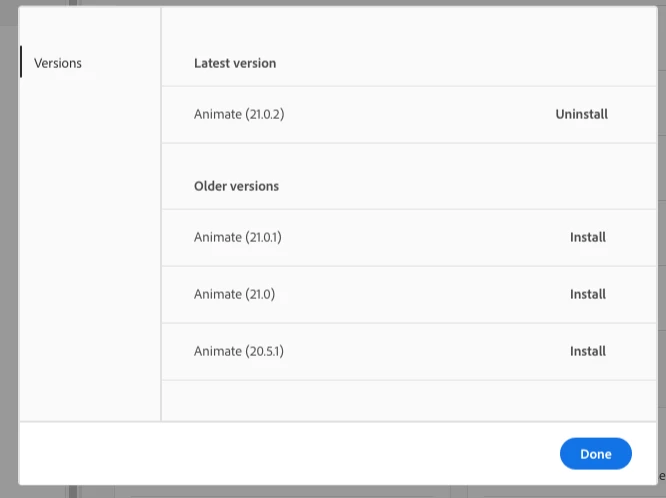Select the Animate (20.5.1) version label
This screenshot has width=666, height=498.
pos(239,351)
